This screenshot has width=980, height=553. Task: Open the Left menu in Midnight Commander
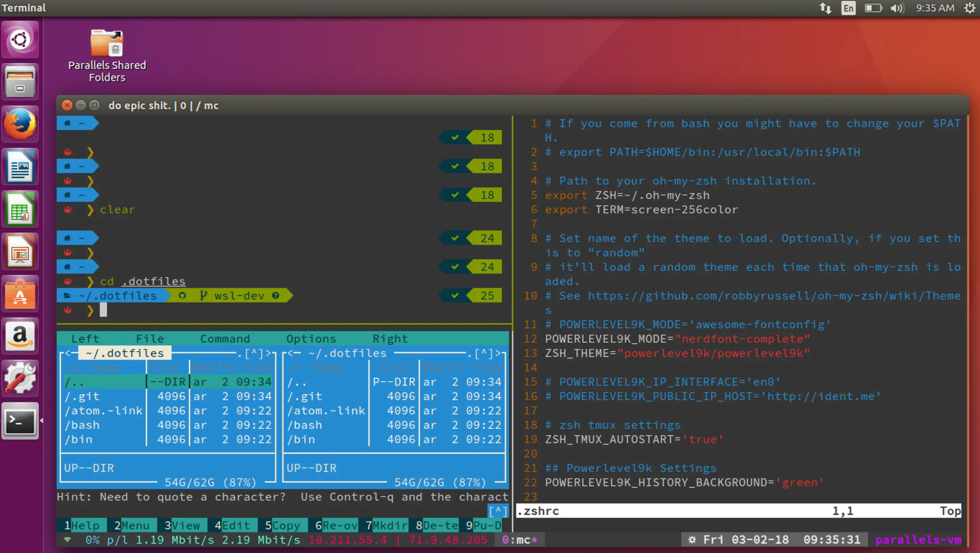pyautogui.click(x=85, y=338)
